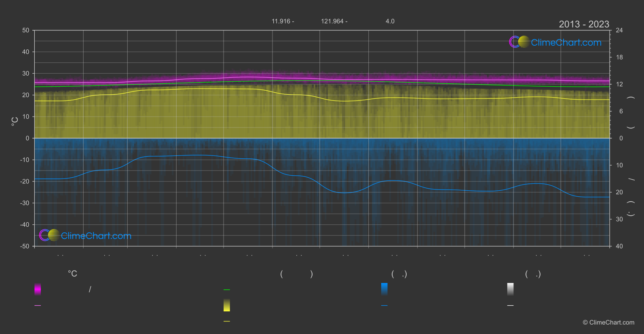Screen dimensions: 644x334
Task: Open the ClimeChart.com text link at top right
Action: pos(566,43)
